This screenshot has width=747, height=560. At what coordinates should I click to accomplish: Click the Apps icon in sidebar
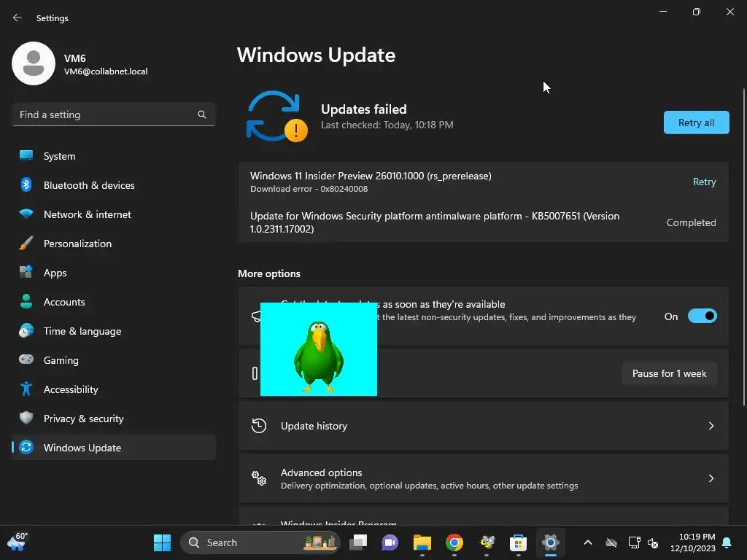click(x=26, y=272)
